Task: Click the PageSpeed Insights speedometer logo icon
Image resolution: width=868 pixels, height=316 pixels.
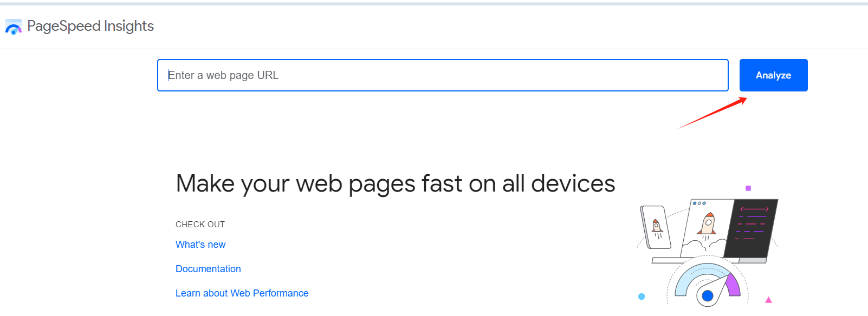Action: [x=13, y=25]
